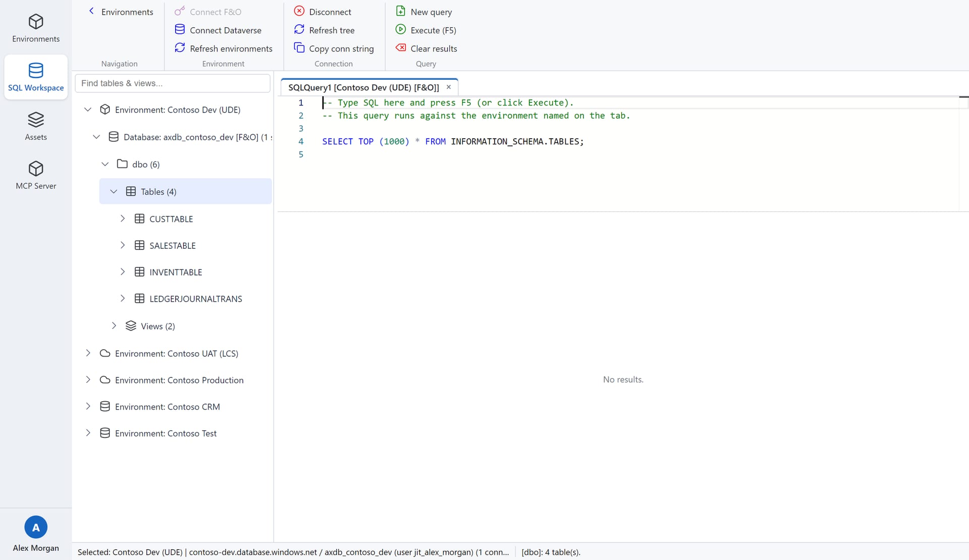Go back to Environments navigation
This screenshot has height=560, width=969.
121,12
